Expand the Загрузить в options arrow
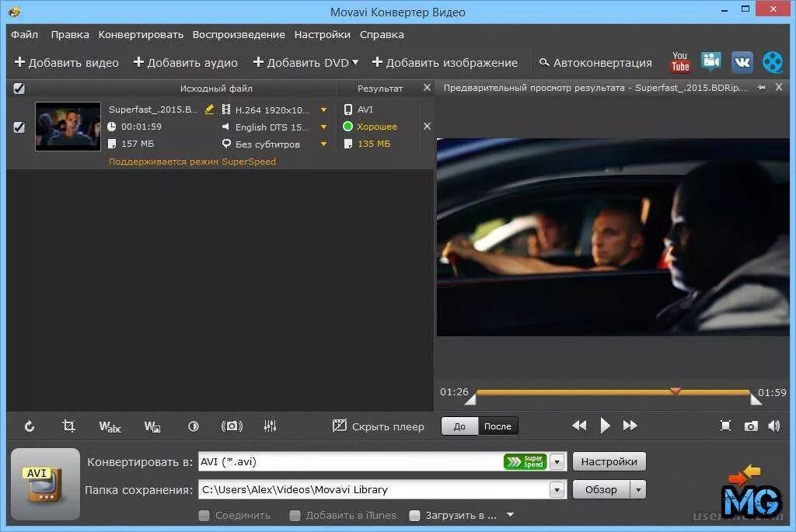Screen dimensions: 796x532 click(510, 515)
